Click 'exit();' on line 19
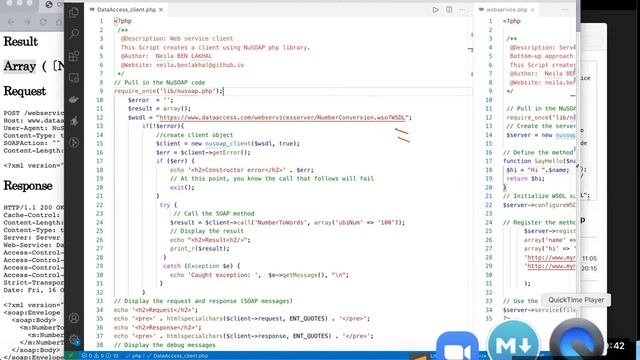 click(x=182, y=187)
